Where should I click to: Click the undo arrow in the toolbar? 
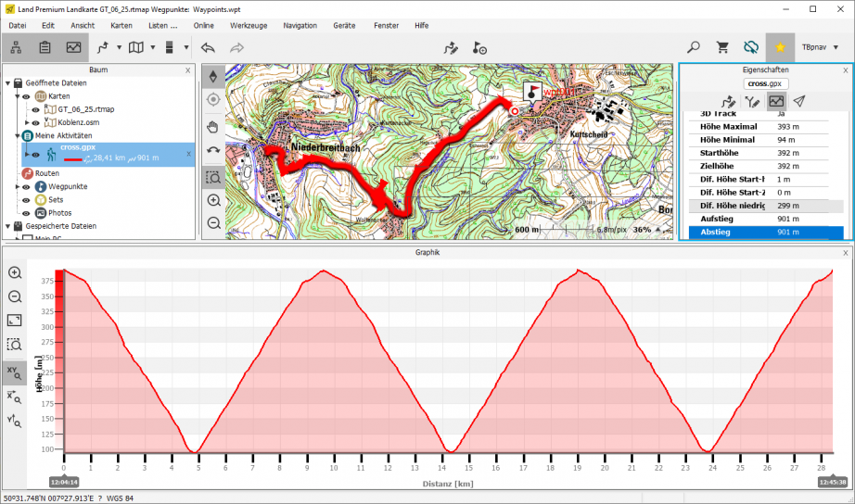tap(208, 47)
